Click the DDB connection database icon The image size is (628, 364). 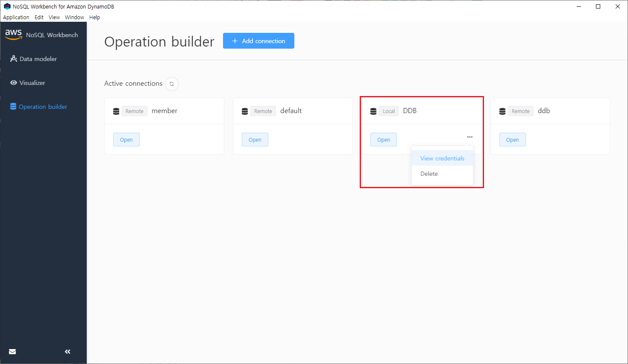pos(373,111)
